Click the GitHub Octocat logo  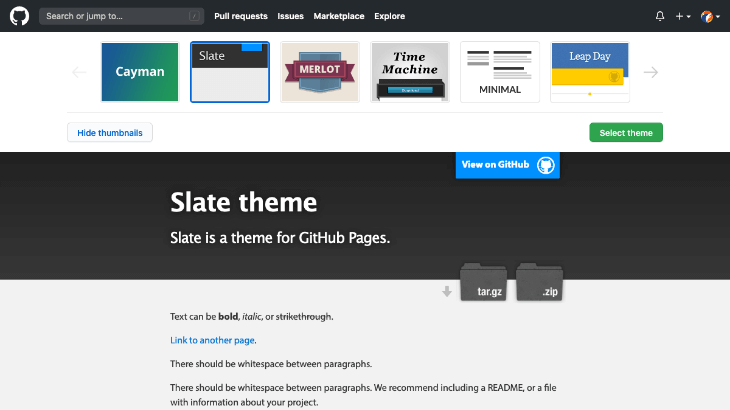(19, 16)
